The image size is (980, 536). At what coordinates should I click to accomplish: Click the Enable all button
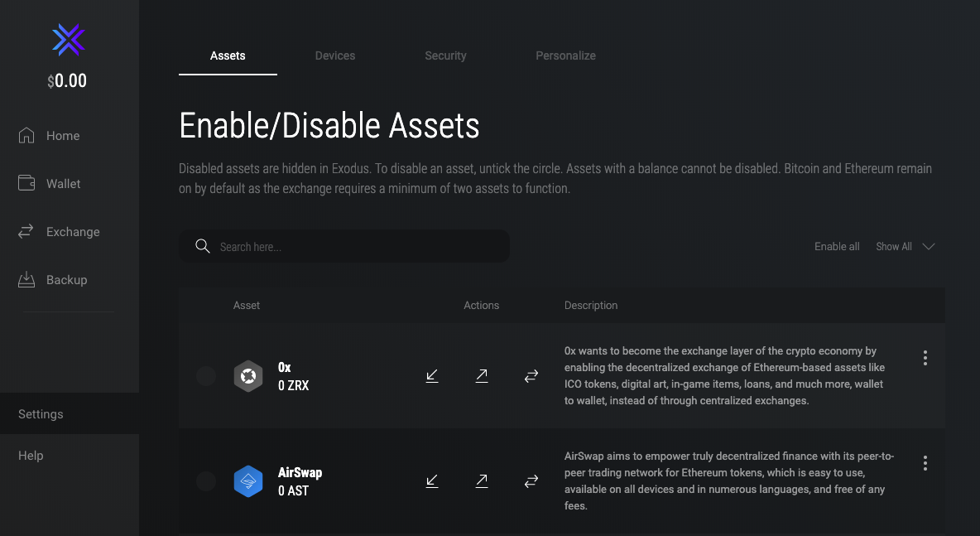[837, 246]
